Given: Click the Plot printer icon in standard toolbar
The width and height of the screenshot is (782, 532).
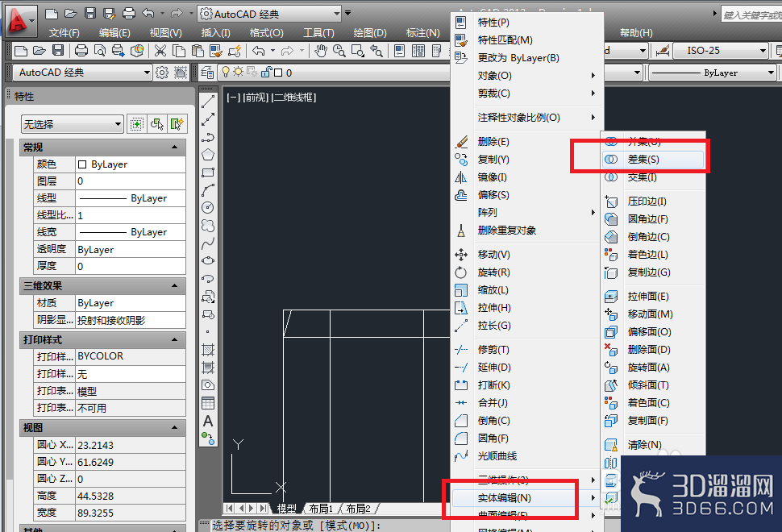Looking at the screenshot, I should click(81, 51).
